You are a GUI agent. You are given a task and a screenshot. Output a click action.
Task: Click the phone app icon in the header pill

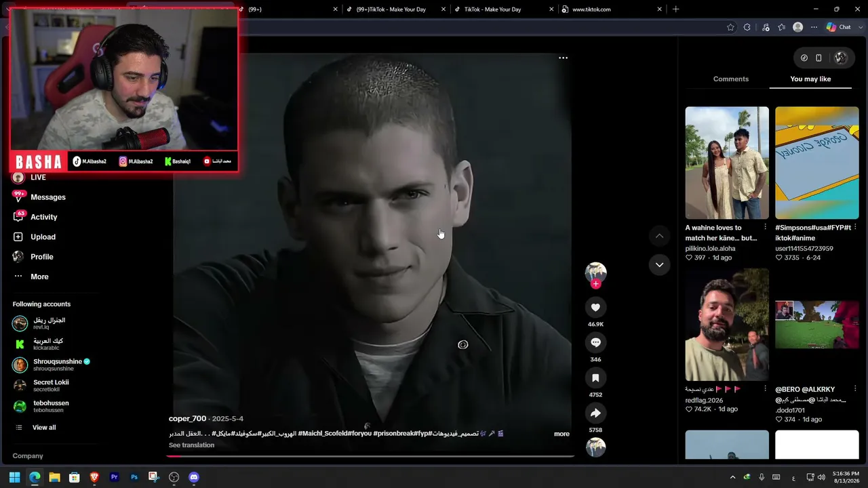(818, 58)
